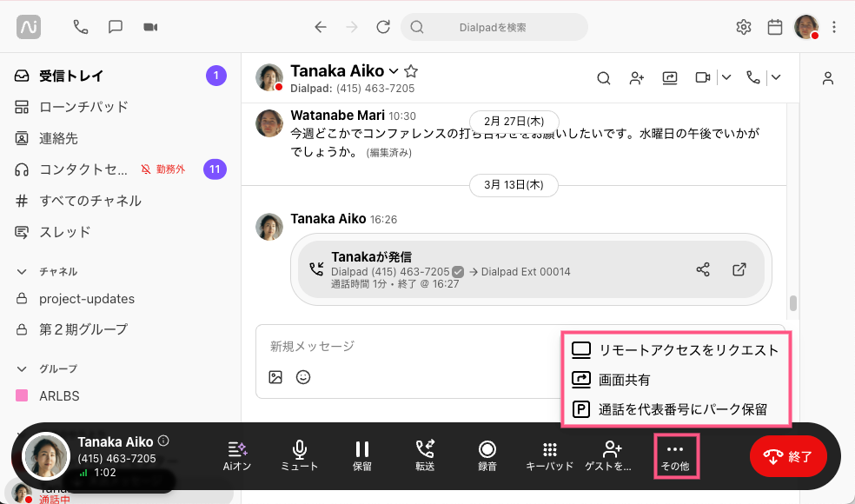Open the phone call options dropdown arrow
Viewport: 855px width, 504px height.
point(776,77)
